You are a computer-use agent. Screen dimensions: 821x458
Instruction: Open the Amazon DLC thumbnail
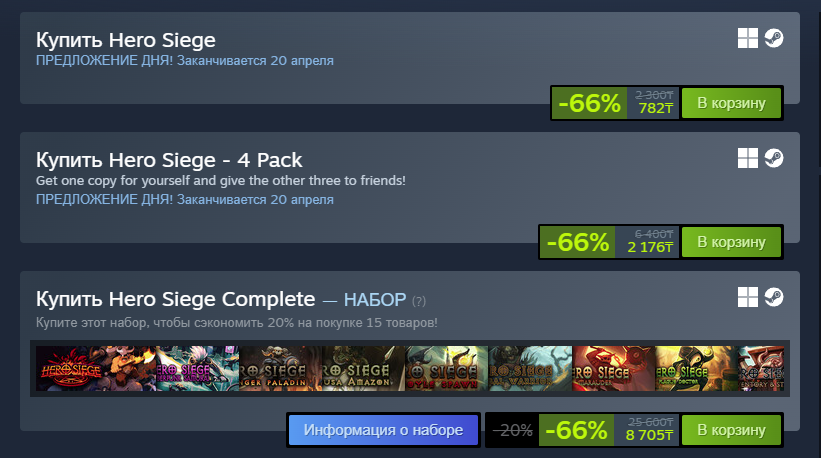click(363, 368)
